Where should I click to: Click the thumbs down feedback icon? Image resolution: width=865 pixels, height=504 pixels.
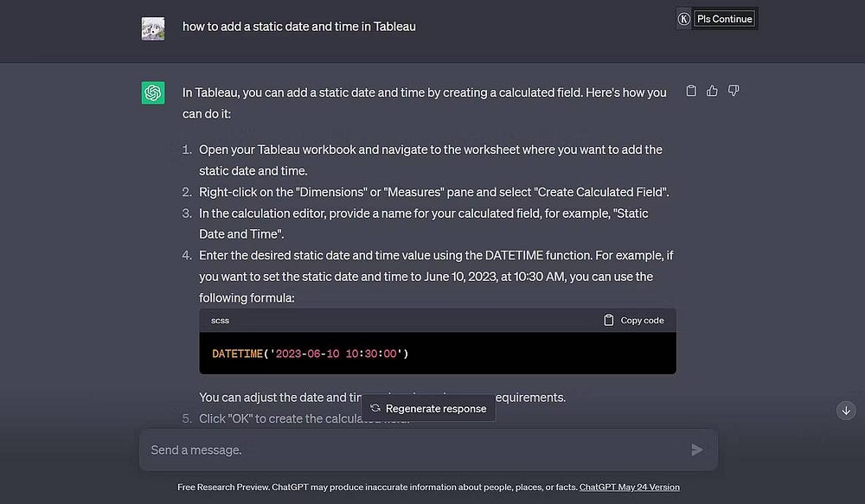coord(733,91)
